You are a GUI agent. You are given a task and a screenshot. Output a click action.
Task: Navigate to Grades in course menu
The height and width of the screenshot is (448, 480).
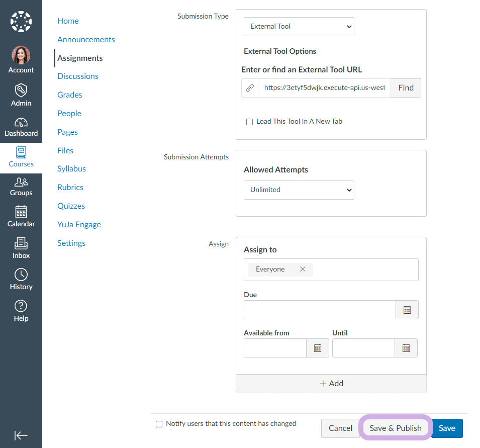click(x=69, y=95)
